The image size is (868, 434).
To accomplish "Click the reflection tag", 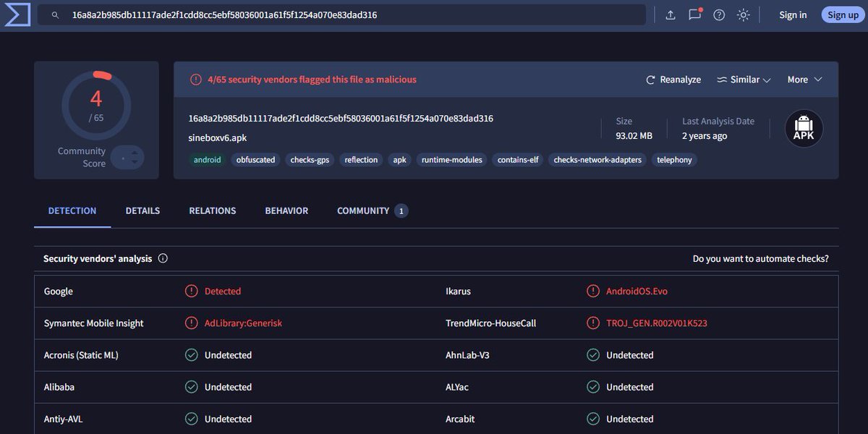I will click(361, 160).
